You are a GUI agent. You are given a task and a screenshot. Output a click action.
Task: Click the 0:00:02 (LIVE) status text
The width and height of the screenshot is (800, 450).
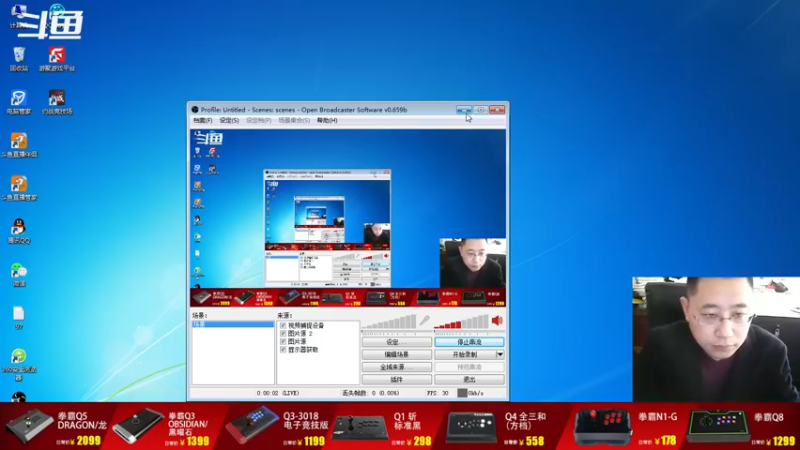pos(278,393)
